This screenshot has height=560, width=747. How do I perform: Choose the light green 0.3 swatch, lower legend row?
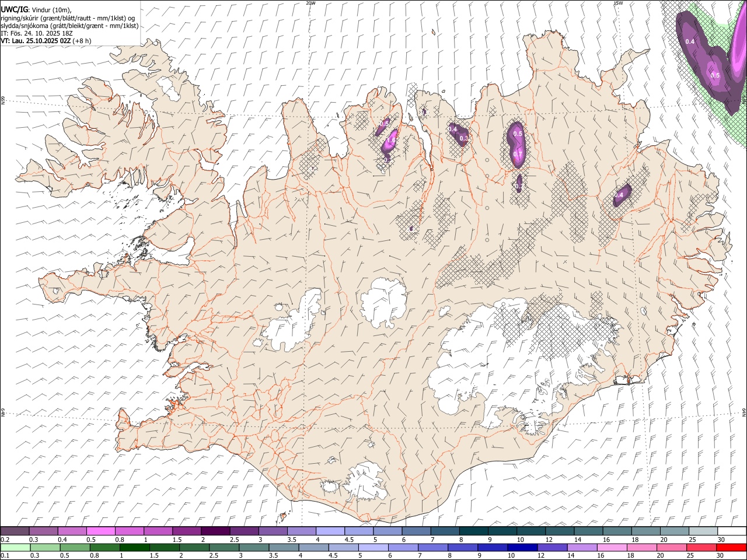point(45,547)
